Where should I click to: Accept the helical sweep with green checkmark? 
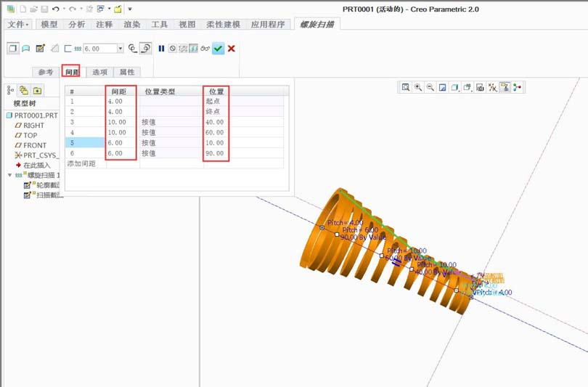218,49
